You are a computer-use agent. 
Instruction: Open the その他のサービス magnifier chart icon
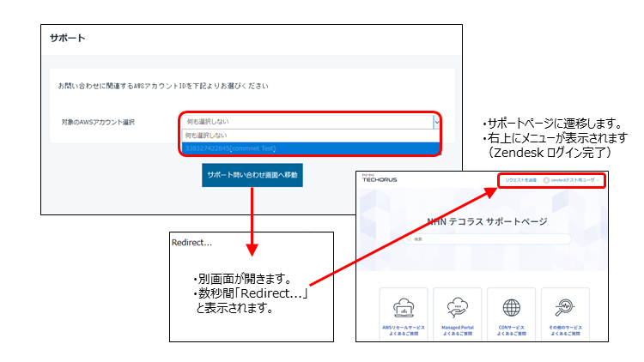click(x=565, y=308)
